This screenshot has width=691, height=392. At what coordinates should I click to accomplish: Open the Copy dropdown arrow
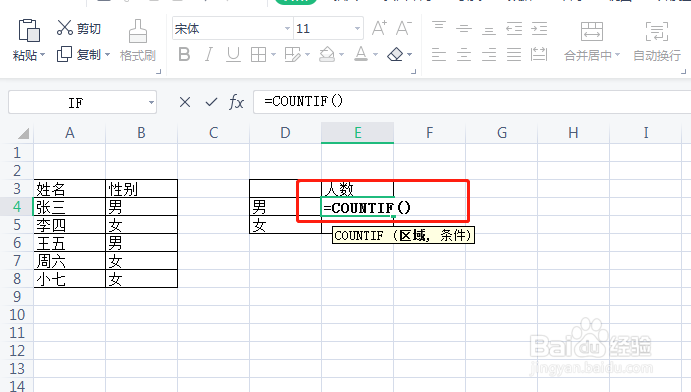(x=107, y=55)
